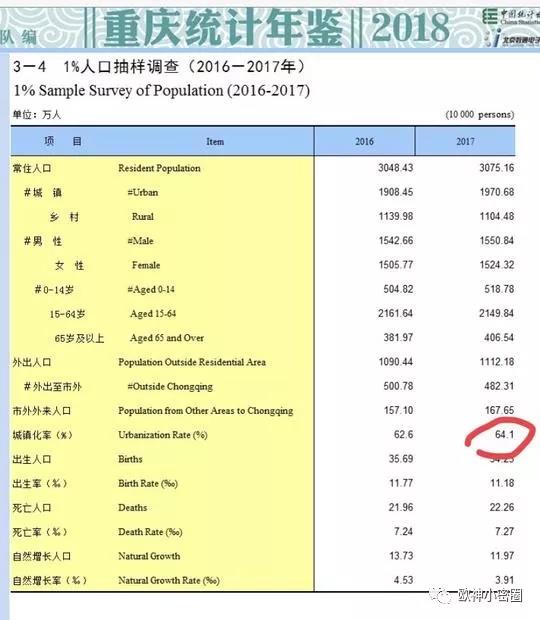Click the Natural Growth row label

point(149,556)
